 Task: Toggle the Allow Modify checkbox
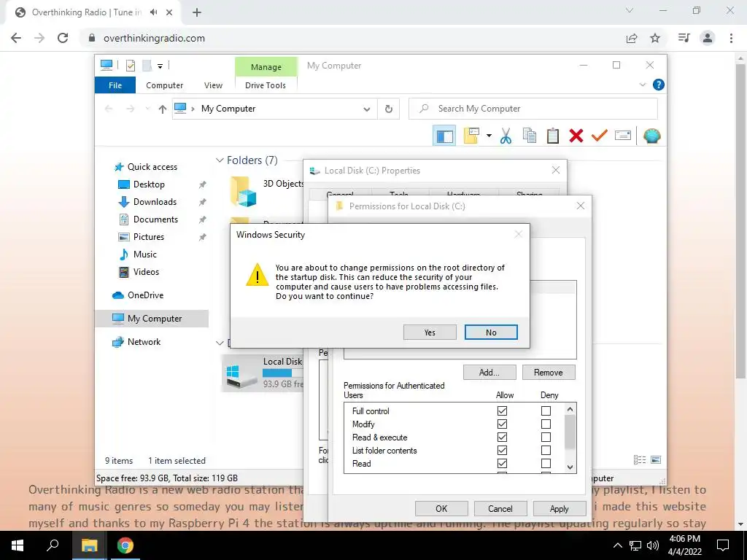(502, 424)
